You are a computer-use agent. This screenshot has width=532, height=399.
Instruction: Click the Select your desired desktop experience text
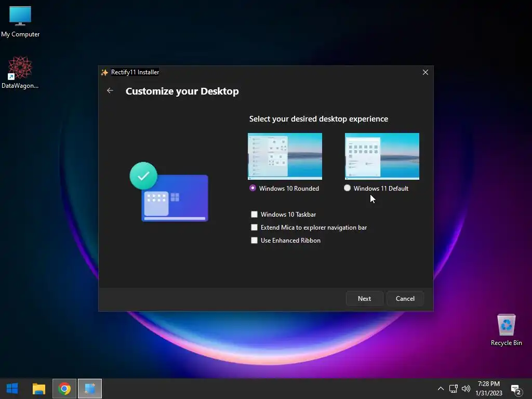[318, 119]
